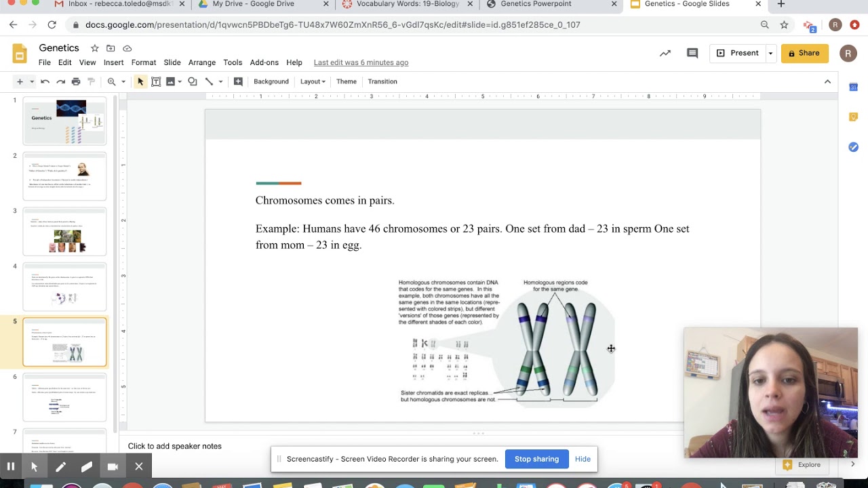Open the File menu
Screen dimensions: 868x488
tap(44, 62)
